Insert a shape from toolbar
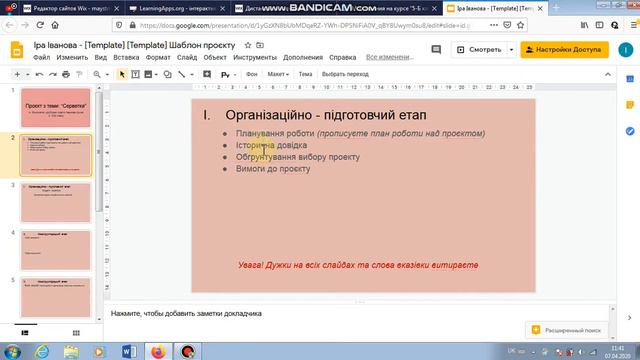Viewport: 640px width, 360px height. click(167, 74)
